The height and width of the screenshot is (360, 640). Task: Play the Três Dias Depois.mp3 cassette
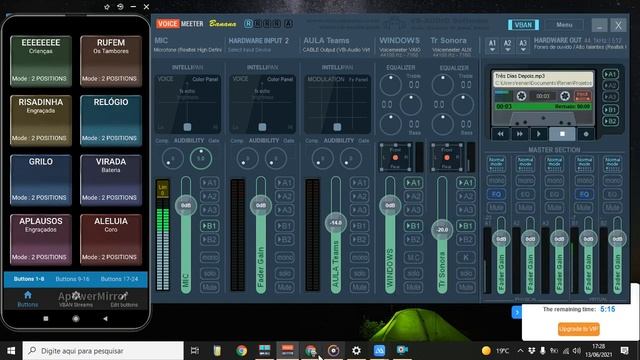coord(539,133)
